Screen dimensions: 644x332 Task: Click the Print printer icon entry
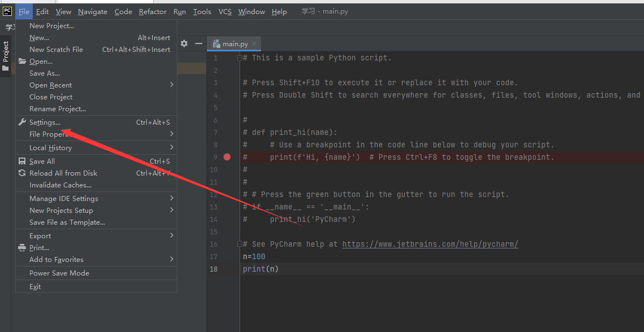click(22, 248)
